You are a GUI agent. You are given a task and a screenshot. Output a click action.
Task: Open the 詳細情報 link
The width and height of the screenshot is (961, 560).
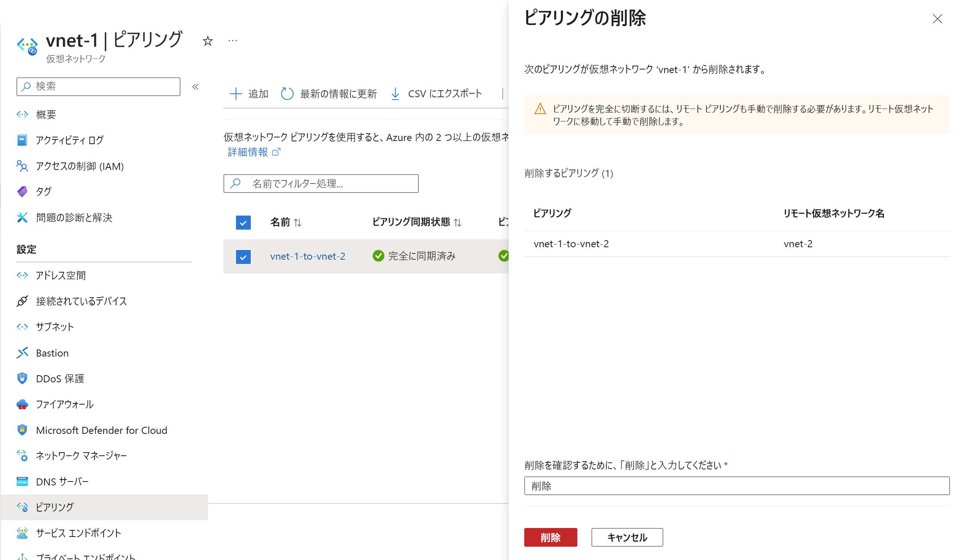[248, 152]
